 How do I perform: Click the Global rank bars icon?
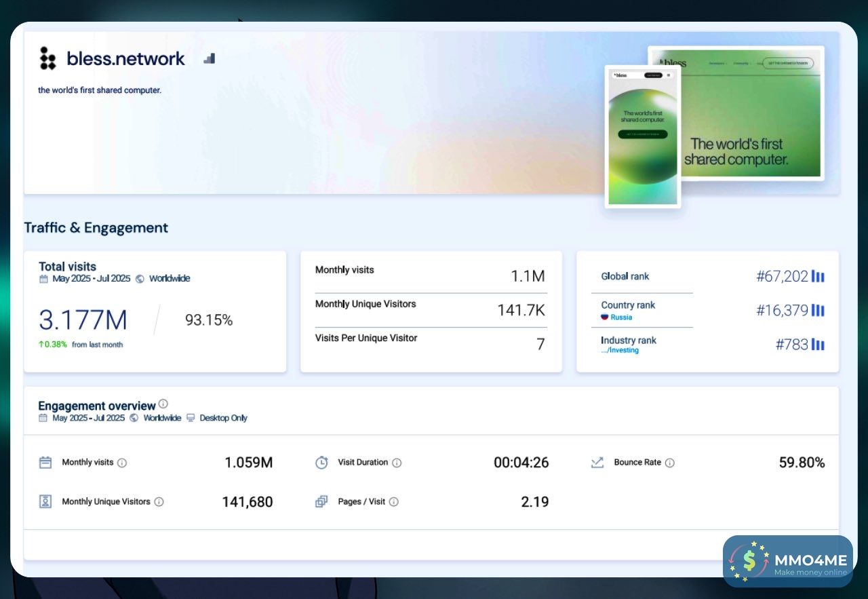[x=818, y=277]
